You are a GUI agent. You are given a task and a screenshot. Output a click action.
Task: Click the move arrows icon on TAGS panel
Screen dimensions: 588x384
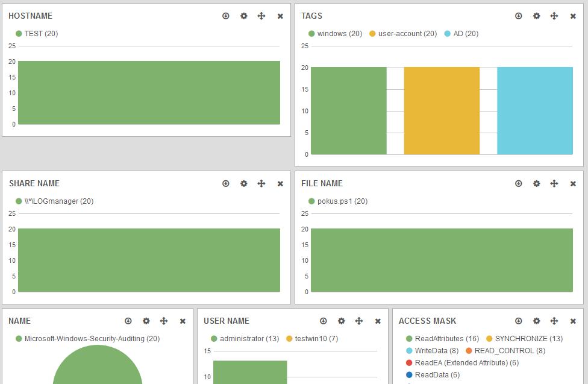[x=554, y=16]
